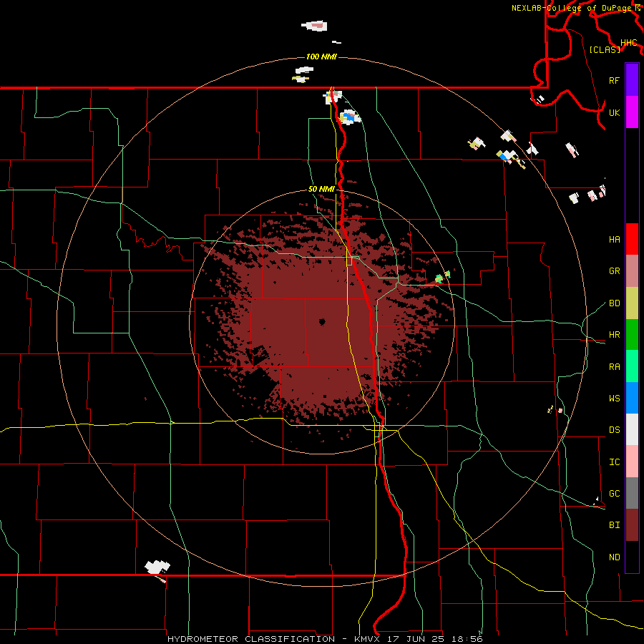
Task: Select the light pink IC legend swatch
Action: tap(632, 462)
